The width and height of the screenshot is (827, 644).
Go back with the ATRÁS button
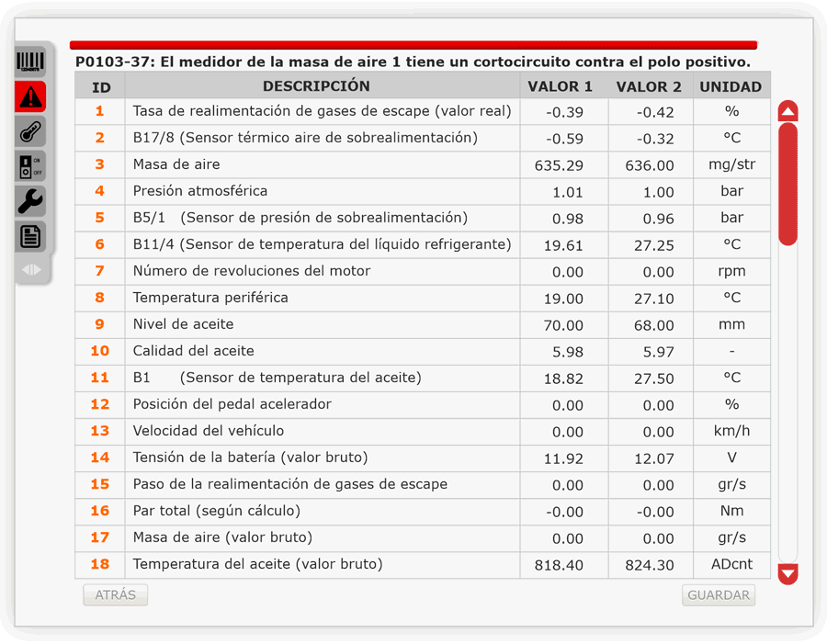pyautogui.click(x=116, y=595)
